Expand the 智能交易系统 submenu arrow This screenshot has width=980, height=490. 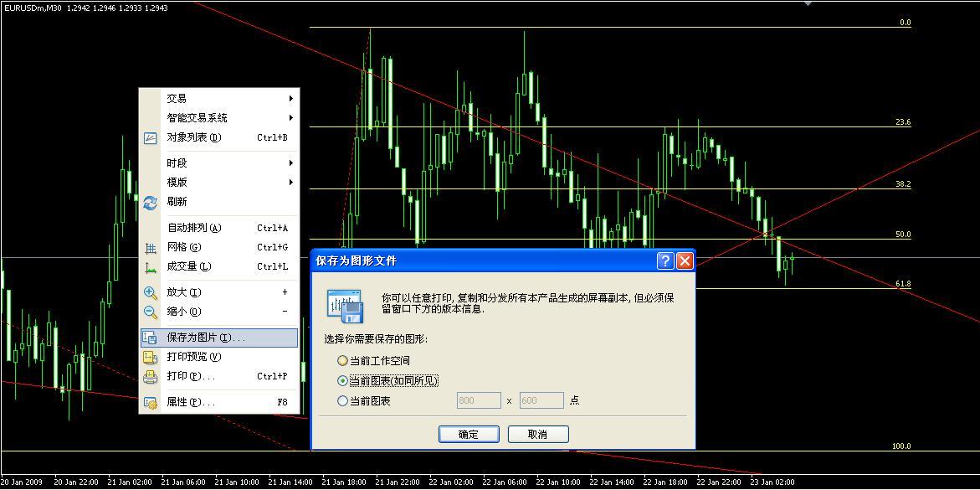(291, 118)
